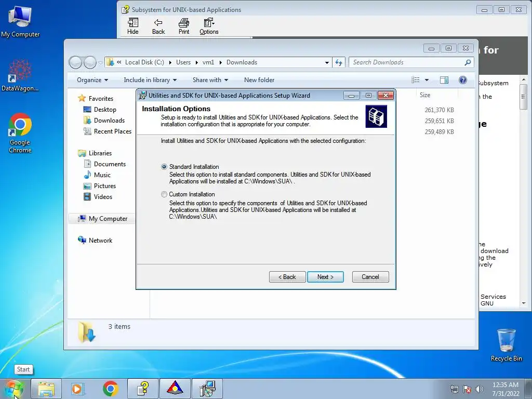The width and height of the screenshot is (532, 399).
Task: Expand the arrow after Users in path
Action: pos(196,62)
